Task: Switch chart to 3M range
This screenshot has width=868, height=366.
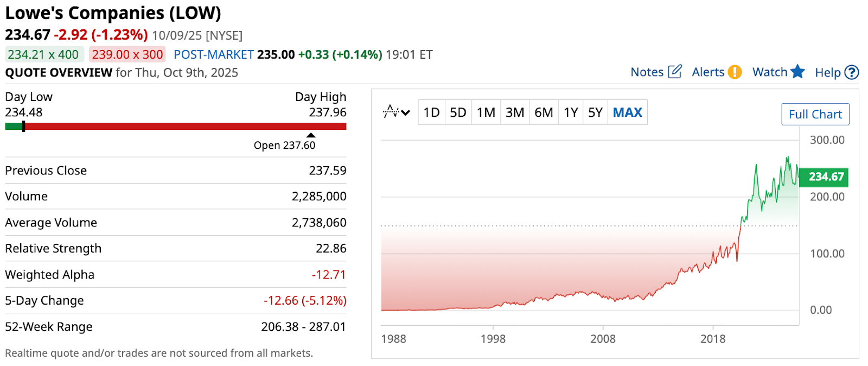Action: click(515, 112)
